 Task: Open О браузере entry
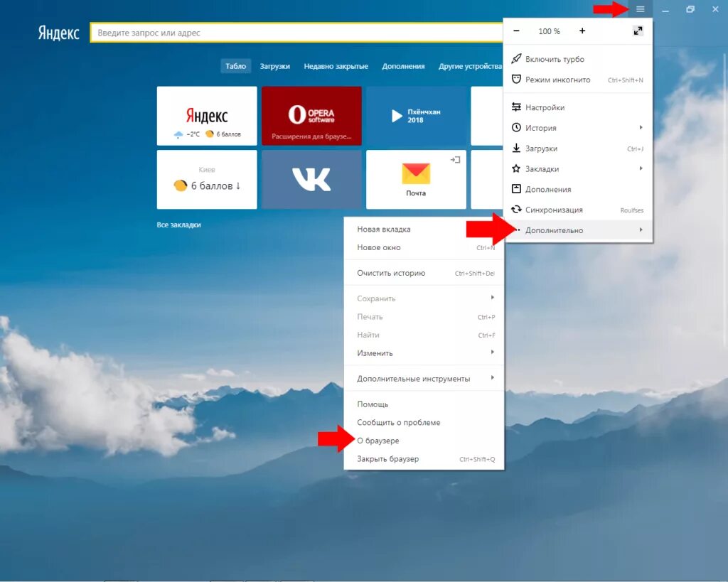pos(424,441)
